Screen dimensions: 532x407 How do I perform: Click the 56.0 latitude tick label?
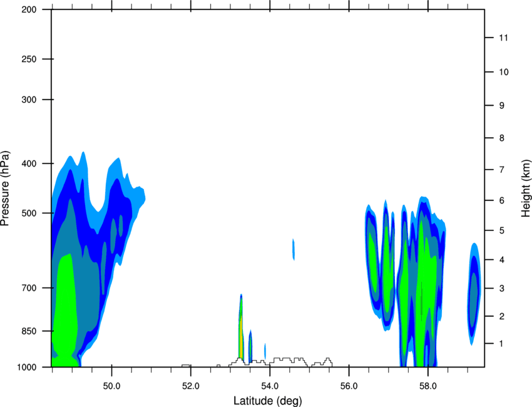349,386
